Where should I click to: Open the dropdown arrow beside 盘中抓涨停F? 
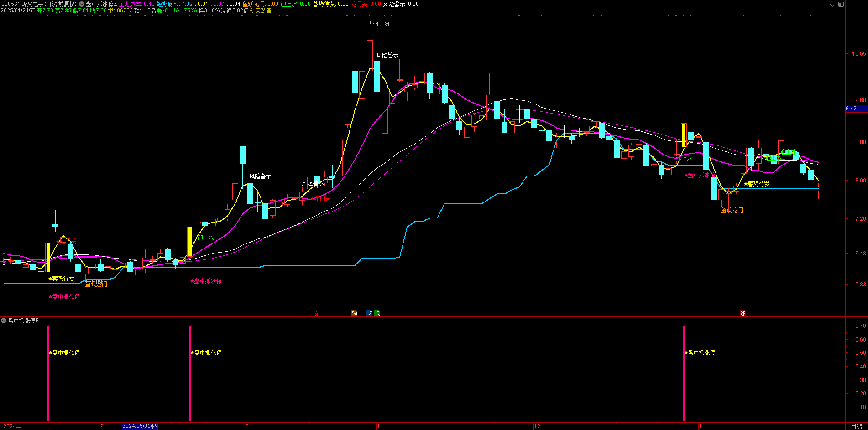pos(4,321)
